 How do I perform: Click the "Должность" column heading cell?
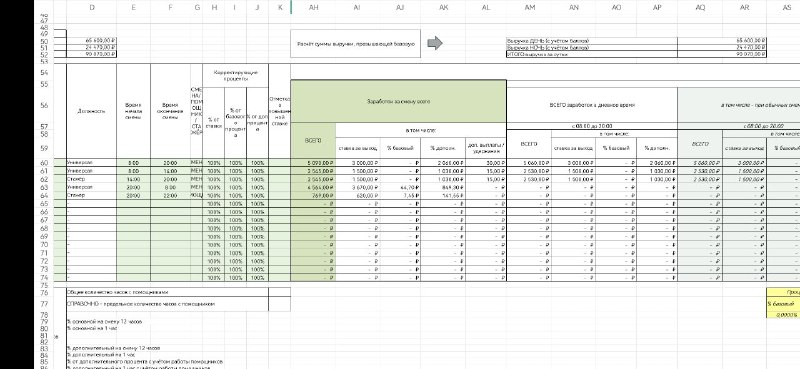[92, 111]
